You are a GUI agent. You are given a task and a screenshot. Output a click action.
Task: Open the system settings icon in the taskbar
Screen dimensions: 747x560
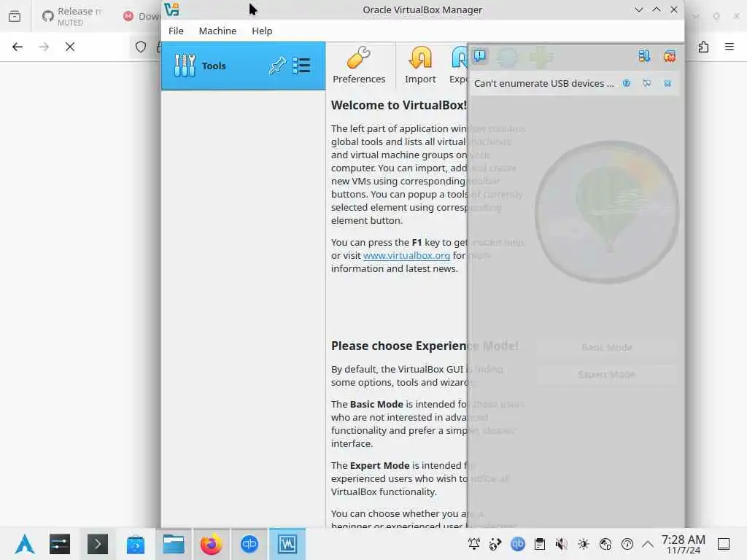[60, 544]
